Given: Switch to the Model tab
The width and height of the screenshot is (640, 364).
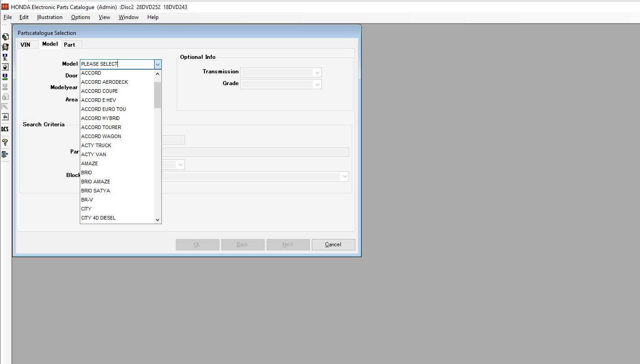Looking at the screenshot, I should point(50,44).
